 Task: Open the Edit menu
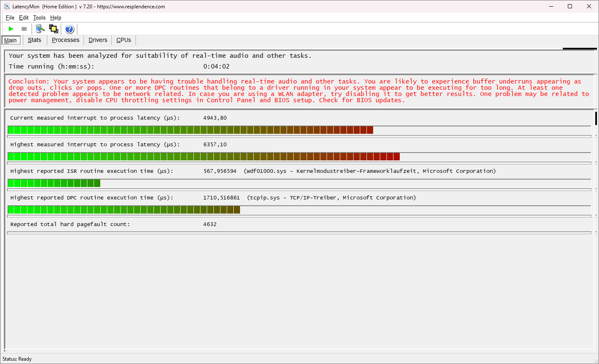coord(24,17)
